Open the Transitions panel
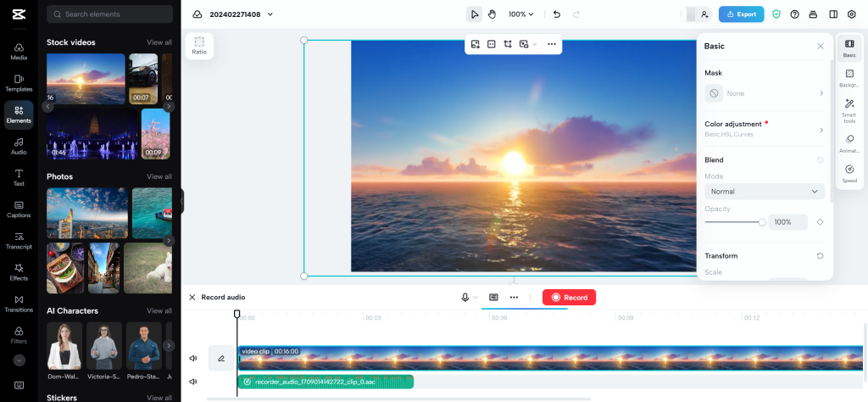Viewport: 868px width, 402px height. (x=19, y=304)
